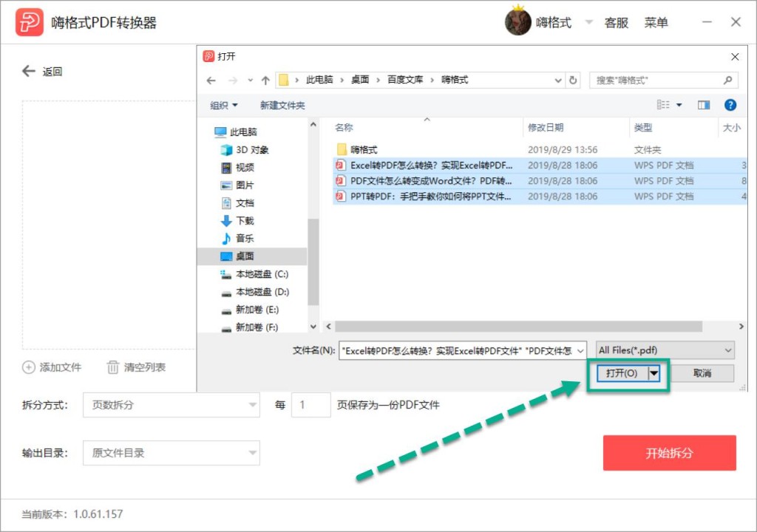757x532 pixels.
Task: Sort by the 类型 column header
Action: coord(642,127)
